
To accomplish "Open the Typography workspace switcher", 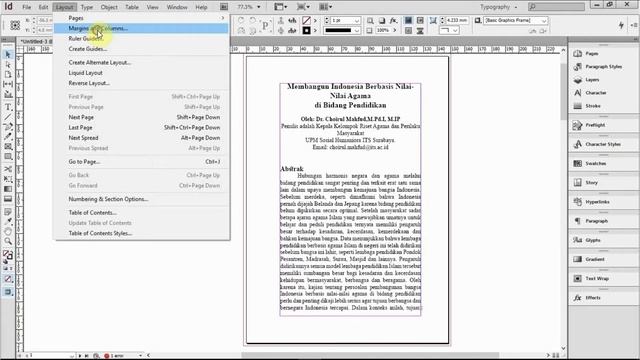I will 498,7.
